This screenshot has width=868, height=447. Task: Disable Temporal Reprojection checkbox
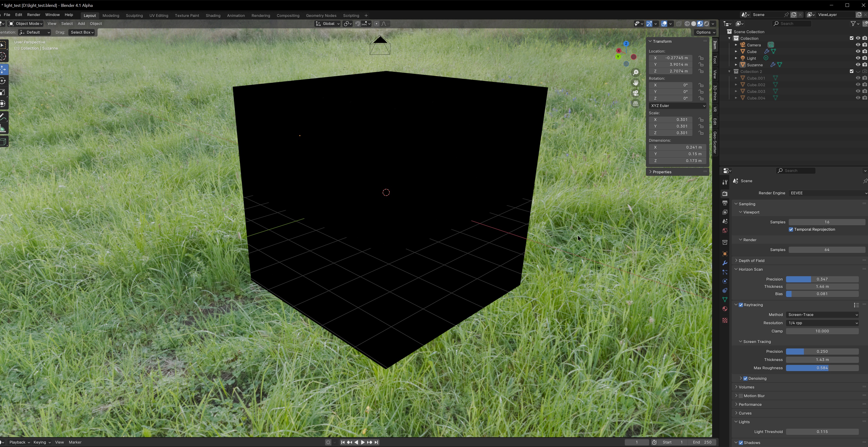point(791,229)
